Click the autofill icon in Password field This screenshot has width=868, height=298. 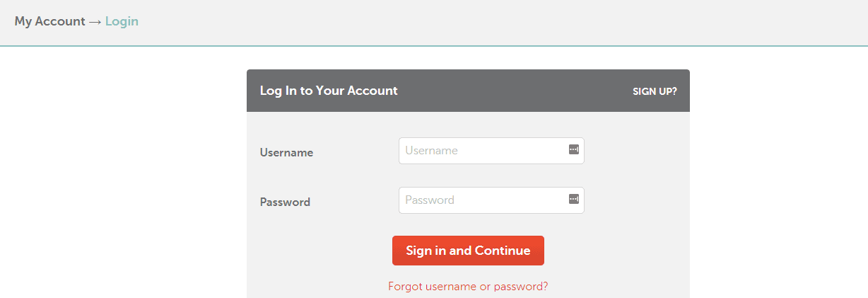coord(574,199)
